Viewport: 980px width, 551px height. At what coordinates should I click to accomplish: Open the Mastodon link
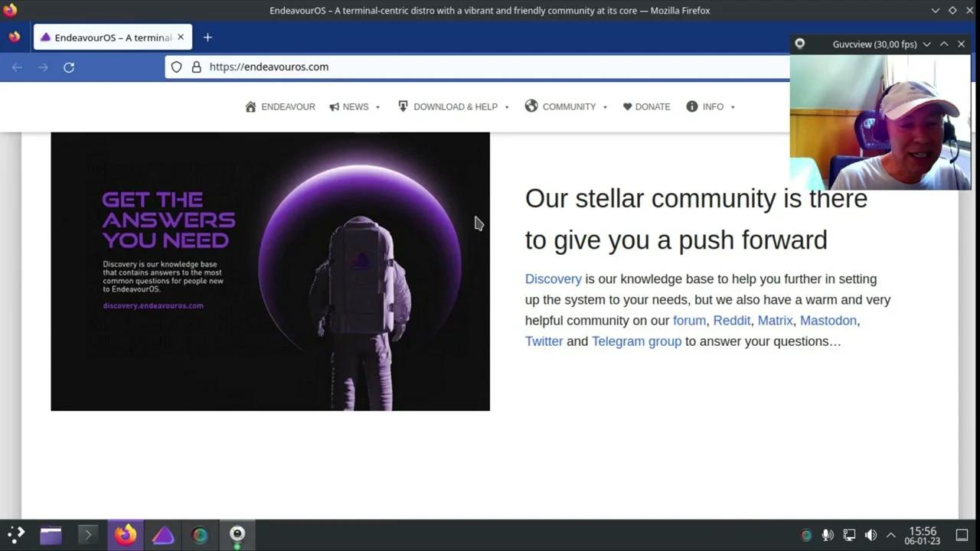[828, 321]
